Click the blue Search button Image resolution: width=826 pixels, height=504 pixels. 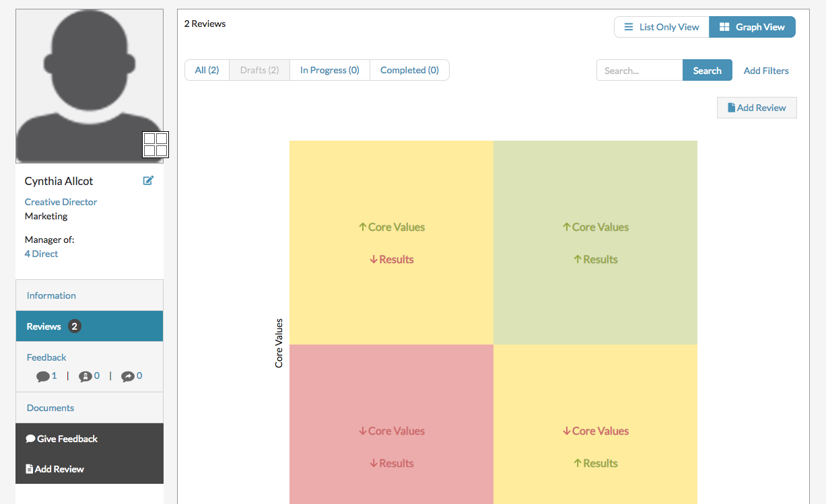708,70
